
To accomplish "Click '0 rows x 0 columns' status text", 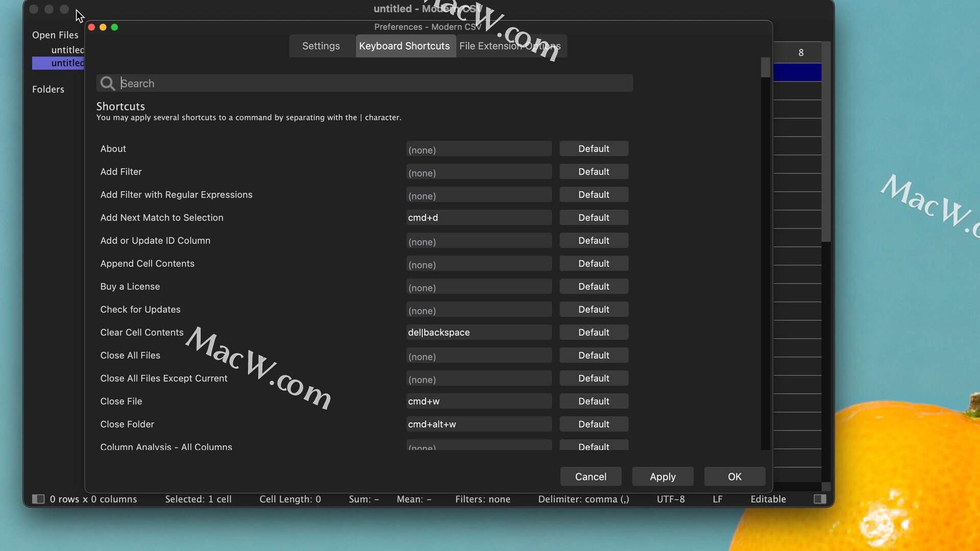I will click(93, 499).
